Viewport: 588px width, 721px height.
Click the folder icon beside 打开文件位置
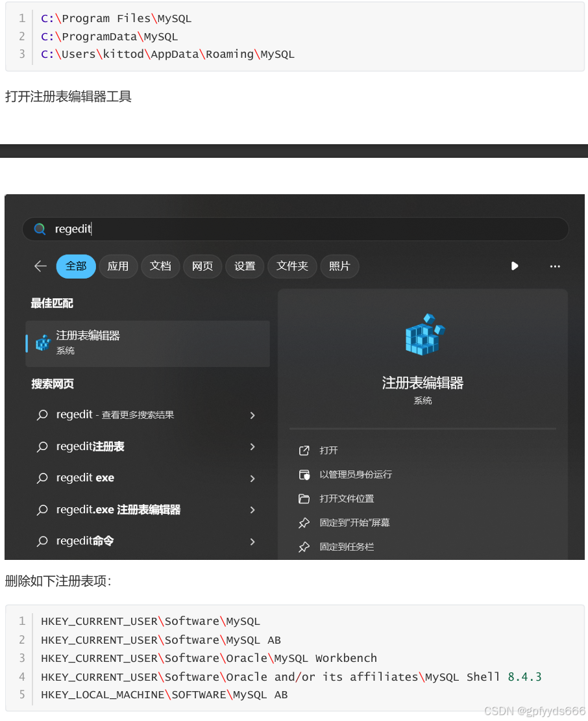[304, 499]
